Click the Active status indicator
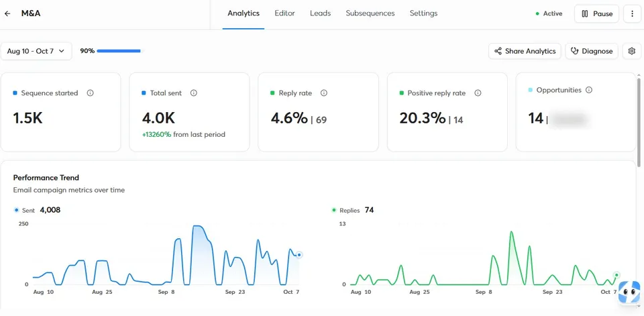The image size is (644, 316). (x=549, y=13)
